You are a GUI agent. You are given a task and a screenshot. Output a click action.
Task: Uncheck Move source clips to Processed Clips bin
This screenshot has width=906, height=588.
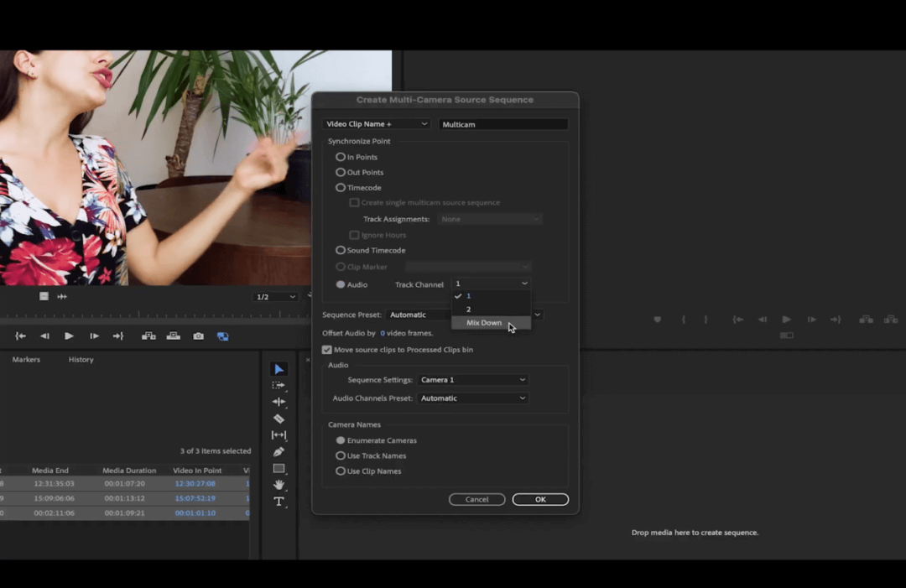click(327, 350)
